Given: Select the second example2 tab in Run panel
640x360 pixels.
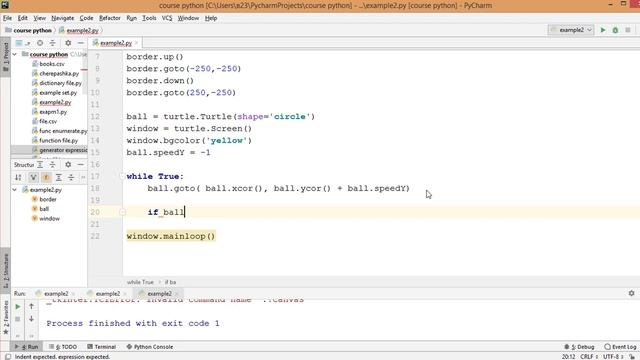Looking at the screenshot, I should [108, 293].
